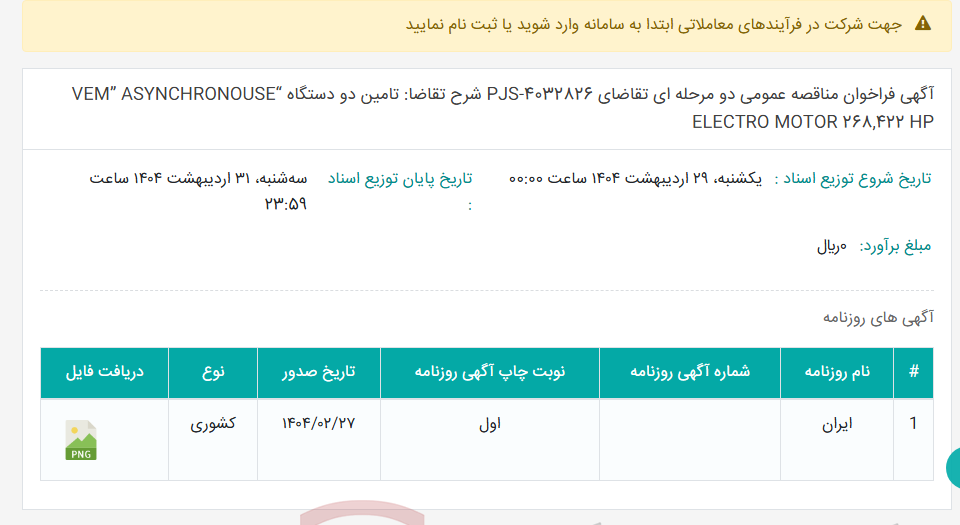Click the start date 'یکشنبه، ۲۹ اردیبهشت ۱۴۰۴'
This screenshot has height=525, width=960.
coord(677,179)
